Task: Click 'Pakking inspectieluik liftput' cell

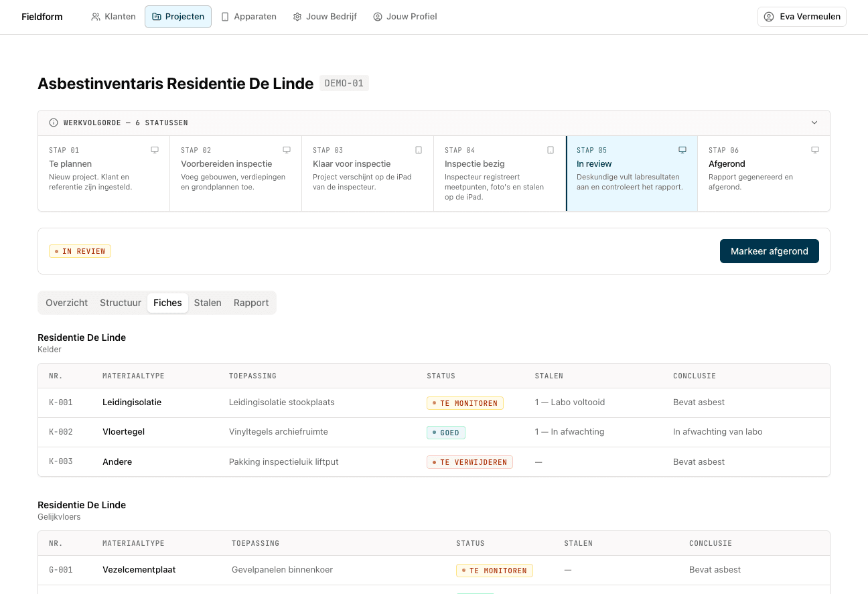Action: 284,461
